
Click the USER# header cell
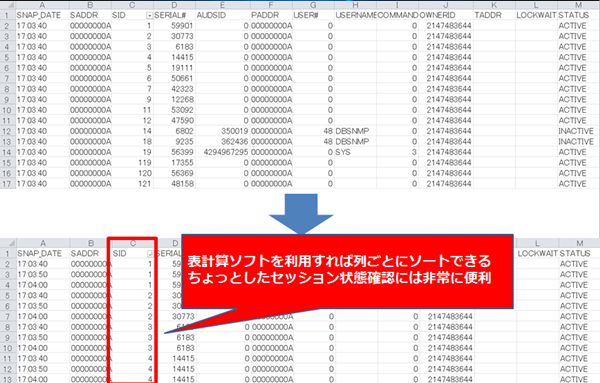(x=313, y=15)
